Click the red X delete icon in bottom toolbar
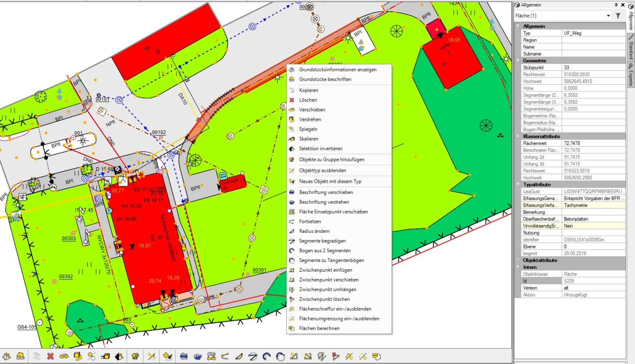This screenshot has height=364, width=635. click(x=50, y=356)
